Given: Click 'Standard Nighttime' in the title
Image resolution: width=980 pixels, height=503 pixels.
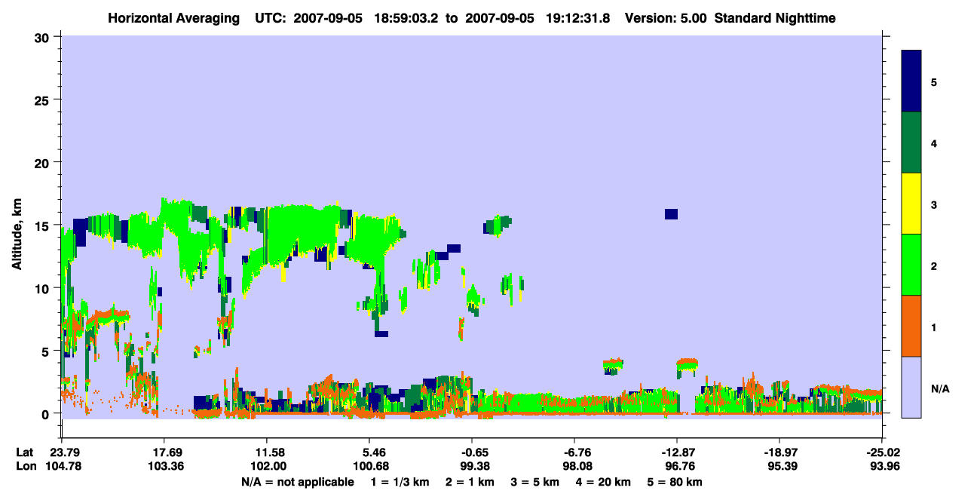Looking at the screenshot, I should [775, 17].
